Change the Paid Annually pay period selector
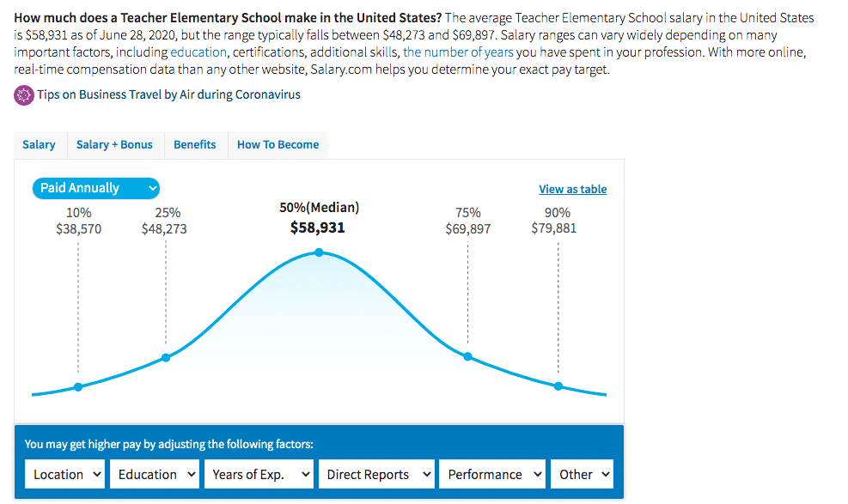This screenshot has width=848, height=504. pyautogui.click(x=95, y=187)
